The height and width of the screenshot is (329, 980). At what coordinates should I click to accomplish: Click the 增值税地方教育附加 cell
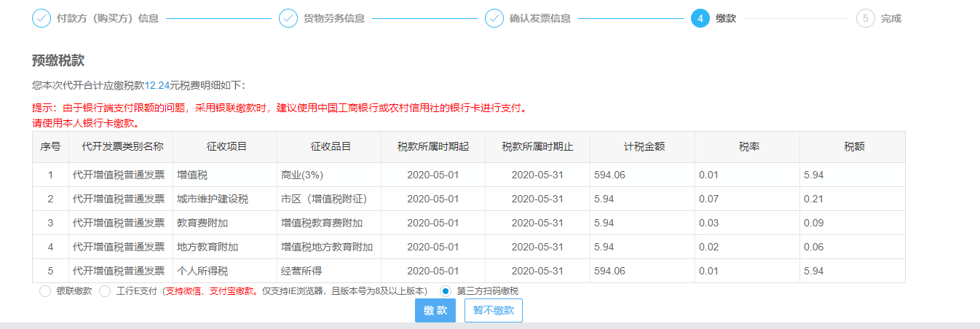tap(329, 247)
